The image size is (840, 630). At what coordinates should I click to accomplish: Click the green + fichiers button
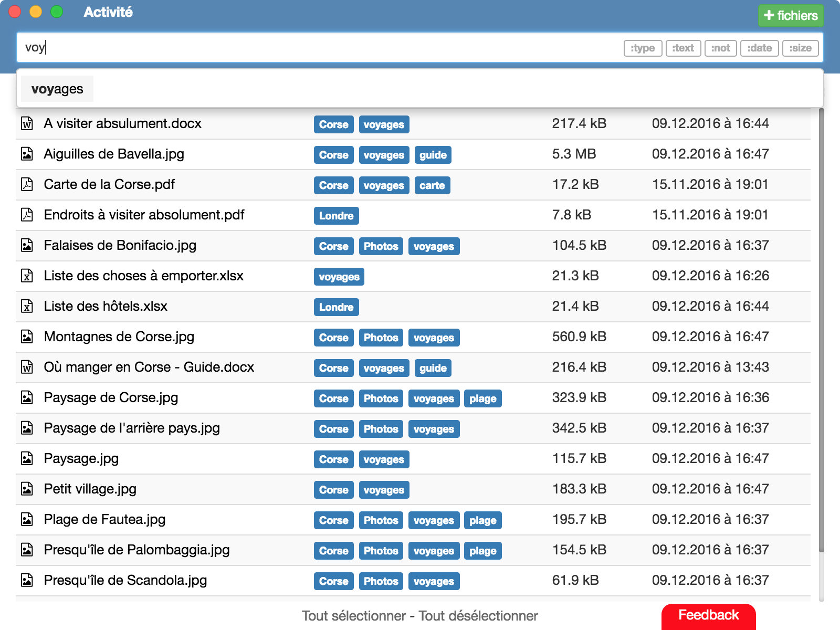point(791,15)
